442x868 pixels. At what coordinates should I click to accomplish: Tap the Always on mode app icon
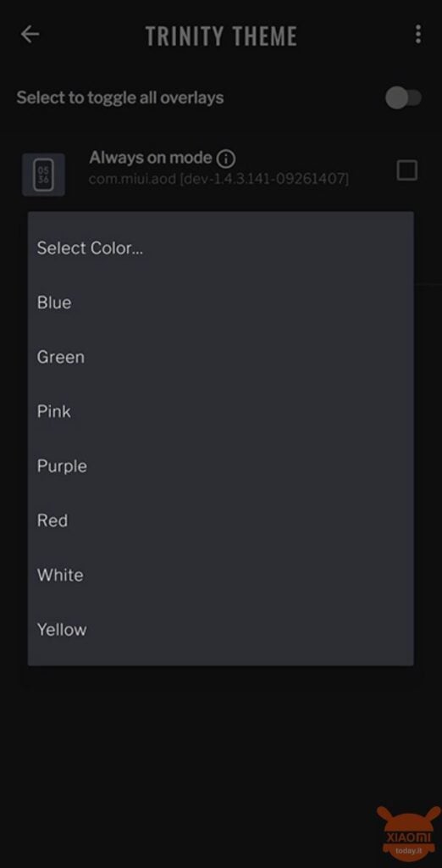pos(43,175)
